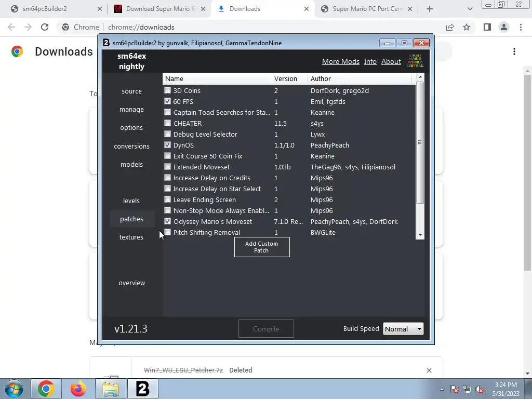Open the textures section
Viewport: 532px width, 399px height.
(131, 237)
